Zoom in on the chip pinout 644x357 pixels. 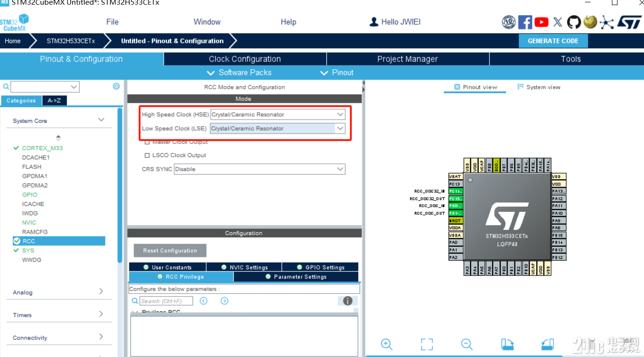(x=386, y=344)
